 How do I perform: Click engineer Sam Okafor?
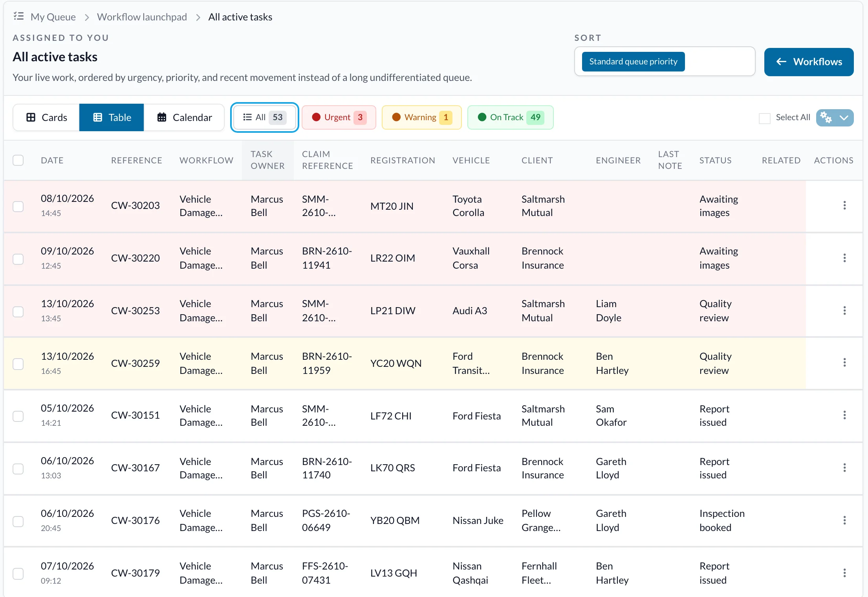click(x=611, y=415)
